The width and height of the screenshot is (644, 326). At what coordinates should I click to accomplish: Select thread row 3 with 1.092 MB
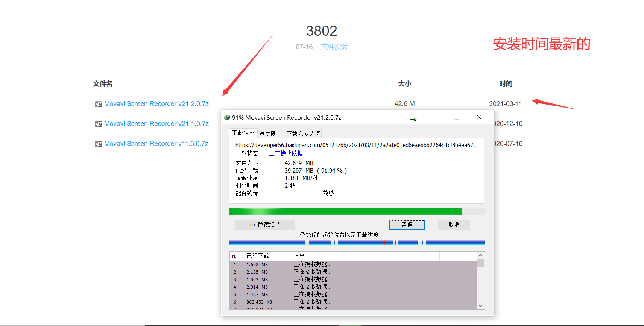click(353, 279)
